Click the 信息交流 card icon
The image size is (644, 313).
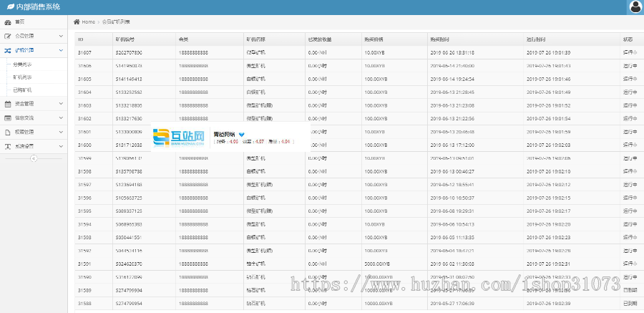click(8, 118)
